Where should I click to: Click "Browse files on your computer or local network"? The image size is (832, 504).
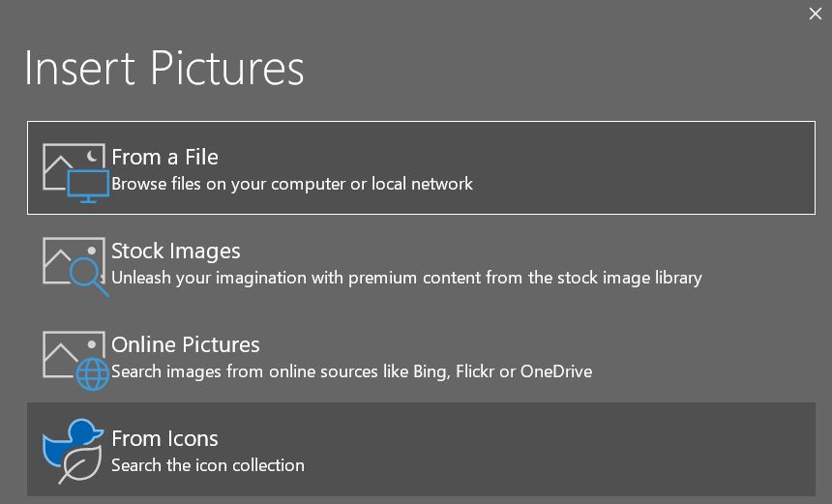(291, 184)
